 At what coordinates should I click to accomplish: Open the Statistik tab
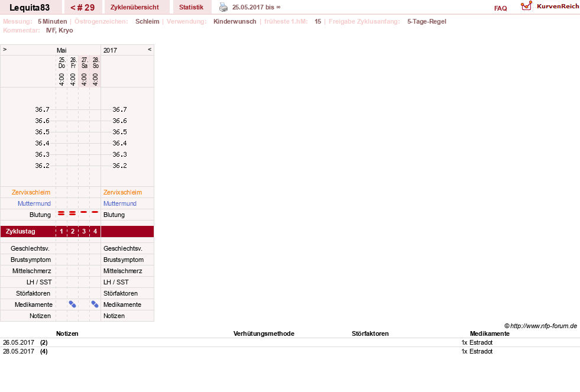click(191, 8)
